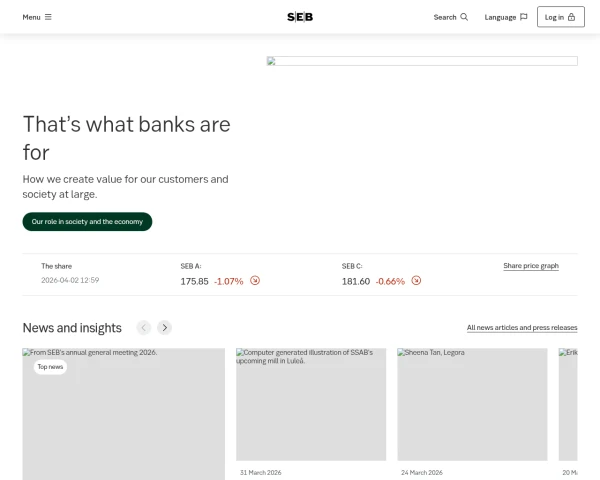Open the annual general meeting 2026 news card
The width and height of the screenshot is (600, 480).
tap(124, 414)
